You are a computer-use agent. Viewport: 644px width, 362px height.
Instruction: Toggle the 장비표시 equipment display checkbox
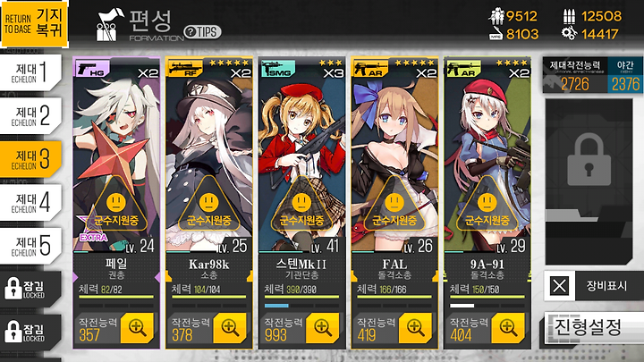(x=559, y=286)
